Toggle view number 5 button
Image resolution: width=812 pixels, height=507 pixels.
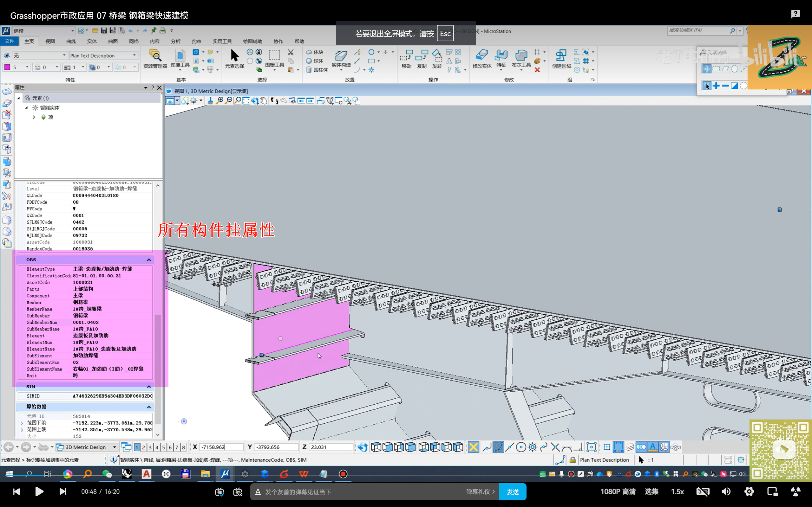click(163, 447)
